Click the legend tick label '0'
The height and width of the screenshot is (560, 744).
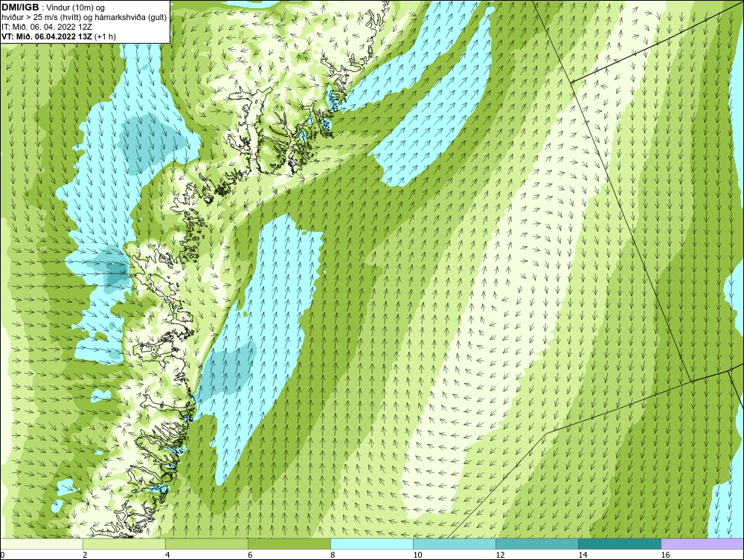coord(2,555)
